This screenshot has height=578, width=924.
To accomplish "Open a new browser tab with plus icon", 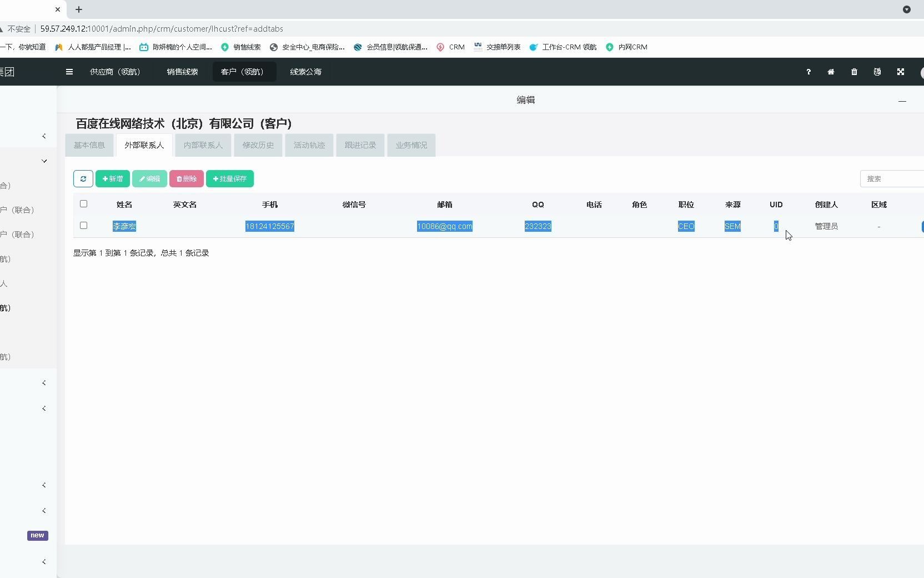I will click(x=79, y=9).
